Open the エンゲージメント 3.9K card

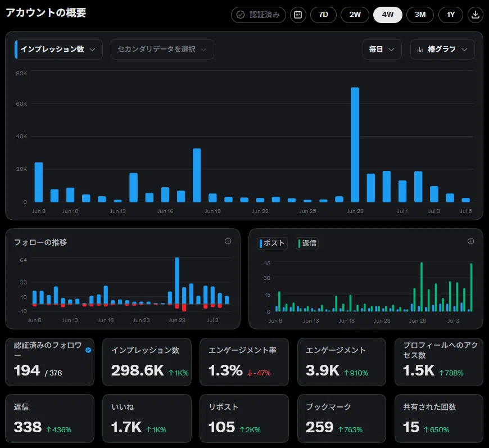[x=342, y=362]
